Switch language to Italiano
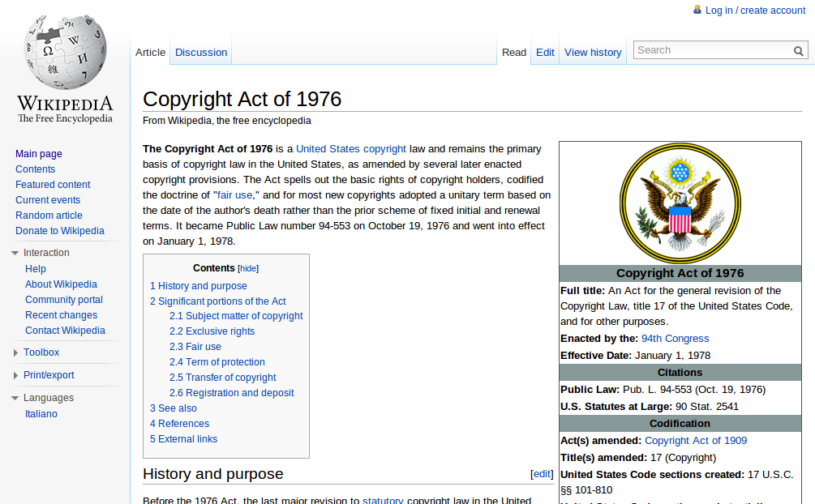Viewport: 815px width, 504px height. (41, 414)
